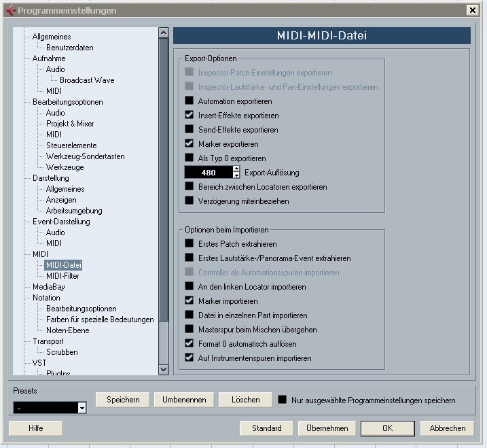Viewport: 487px width, 448px height.
Task: Check An den linken Locator importieren
Action: [189, 287]
